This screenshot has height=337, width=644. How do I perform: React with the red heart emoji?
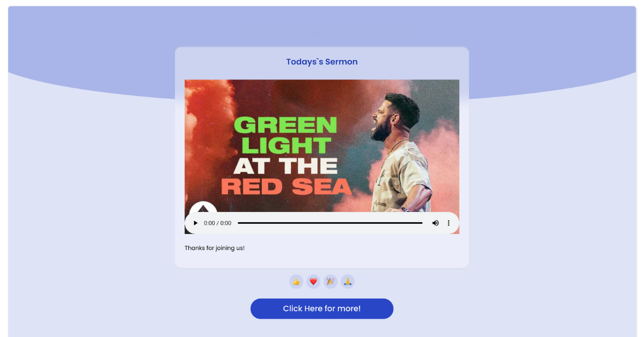313,282
